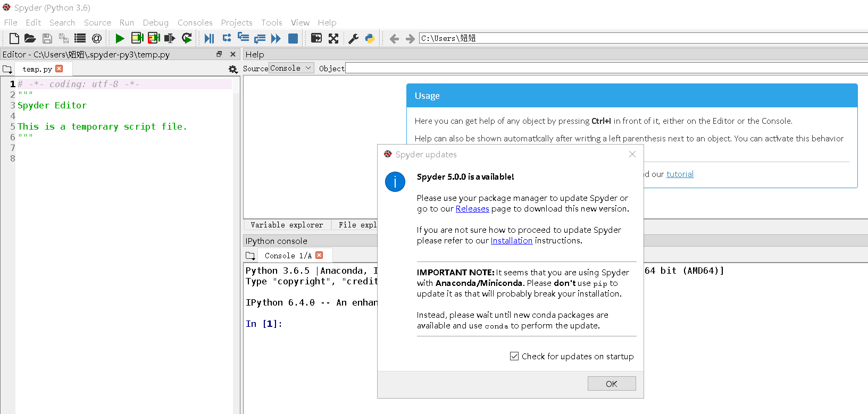Click the 'Spyder Editor' line in editor
868x414 pixels.
pos(52,105)
